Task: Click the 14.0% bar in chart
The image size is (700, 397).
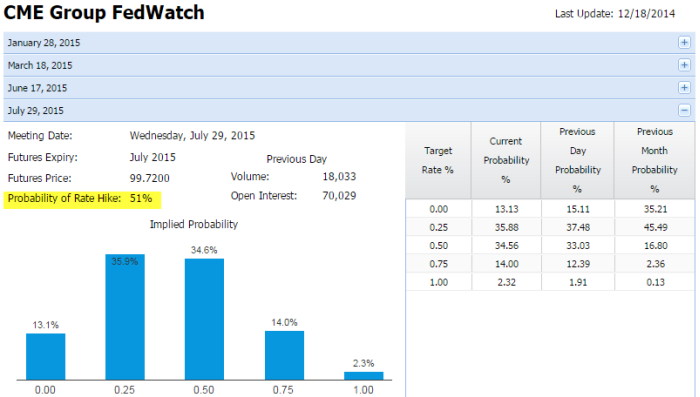Action: click(284, 355)
